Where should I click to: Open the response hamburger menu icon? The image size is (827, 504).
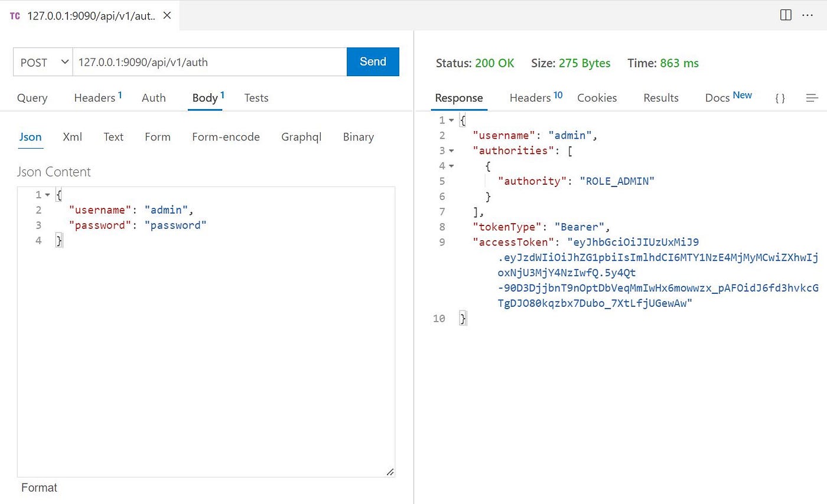click(x=812, y=98)
